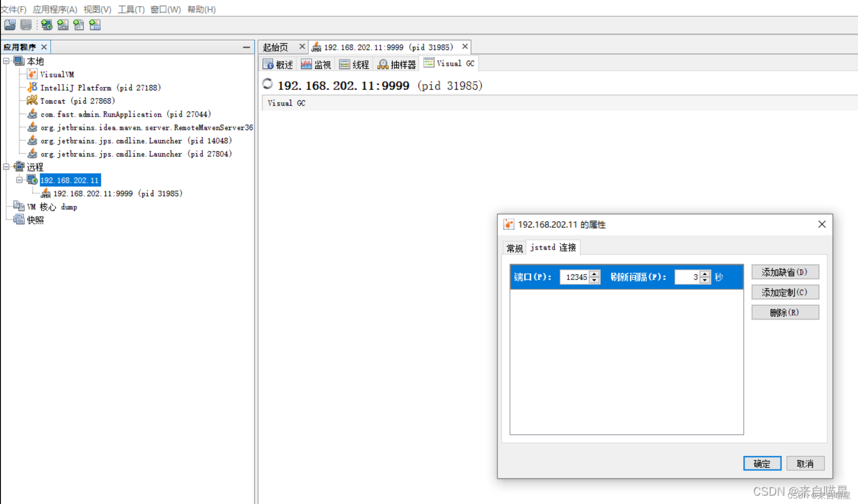This screenshot has height=504, width=858.
Task: Click the fifth toolbar icon (VM coredump)
Action: (78, 25)
